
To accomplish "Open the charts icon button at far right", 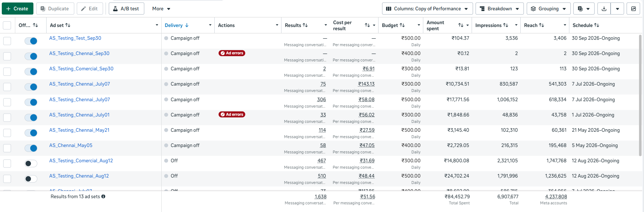I will [x=633, y=9].
